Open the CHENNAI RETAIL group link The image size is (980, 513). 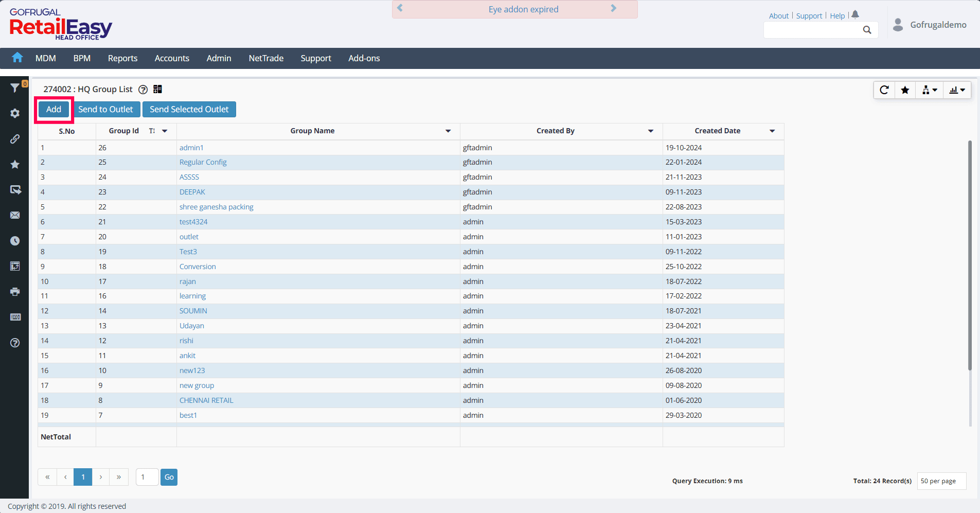206,400
